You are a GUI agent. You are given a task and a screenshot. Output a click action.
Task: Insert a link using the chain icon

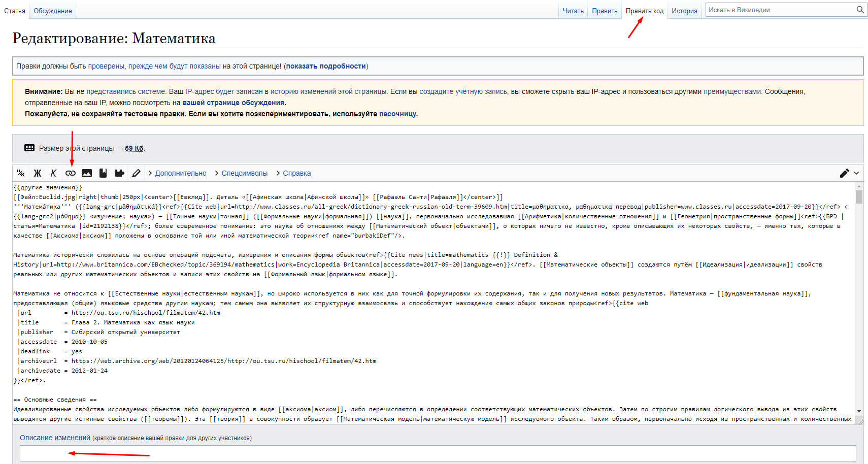click(71, 173)
